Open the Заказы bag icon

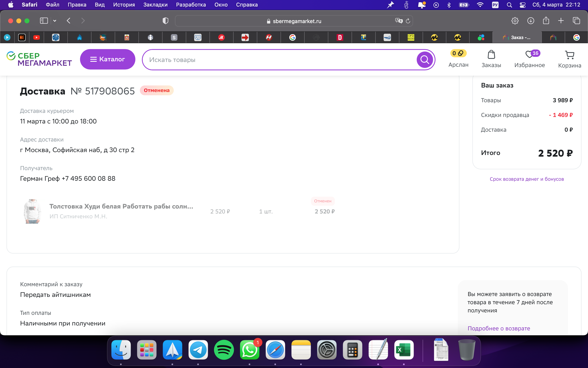(x=491, y=59)
